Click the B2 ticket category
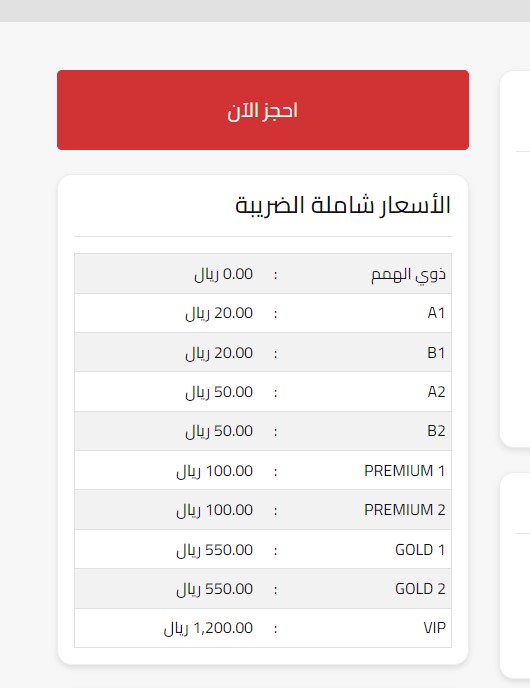 click(x=436, y=431)
